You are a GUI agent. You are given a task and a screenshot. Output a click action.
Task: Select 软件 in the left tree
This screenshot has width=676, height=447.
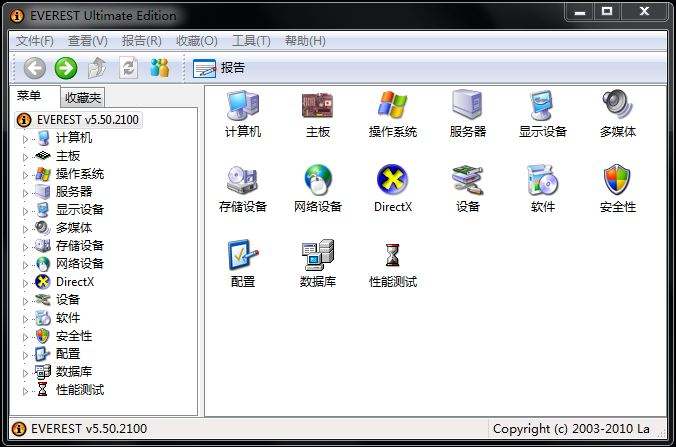point(68,318)
